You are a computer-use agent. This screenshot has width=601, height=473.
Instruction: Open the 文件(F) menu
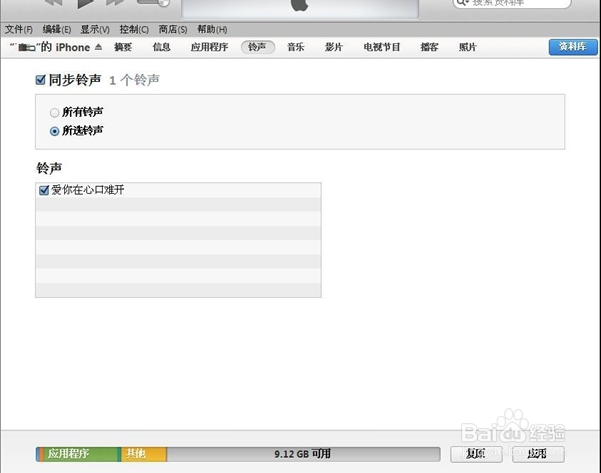tap(18, 30)
